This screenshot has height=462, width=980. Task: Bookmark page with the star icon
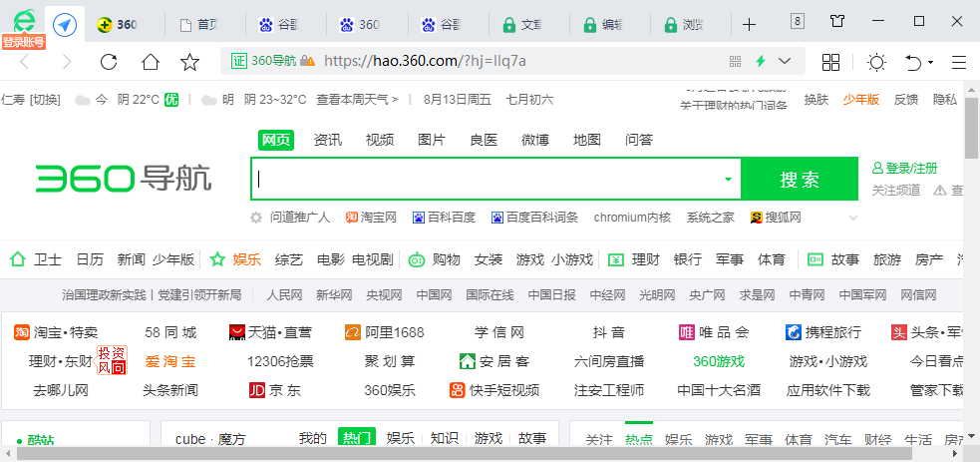point(190,61)
